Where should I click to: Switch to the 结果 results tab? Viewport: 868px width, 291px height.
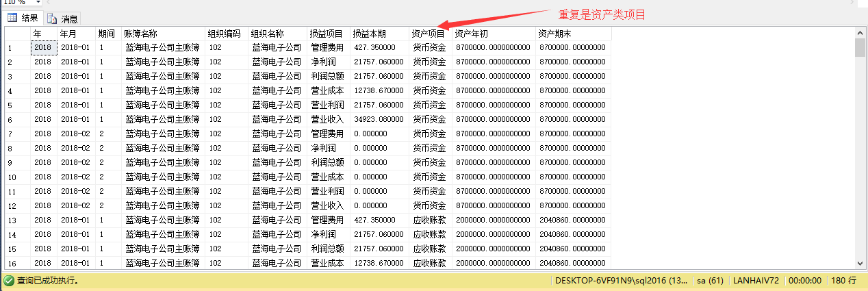click(x=23, y=18)
